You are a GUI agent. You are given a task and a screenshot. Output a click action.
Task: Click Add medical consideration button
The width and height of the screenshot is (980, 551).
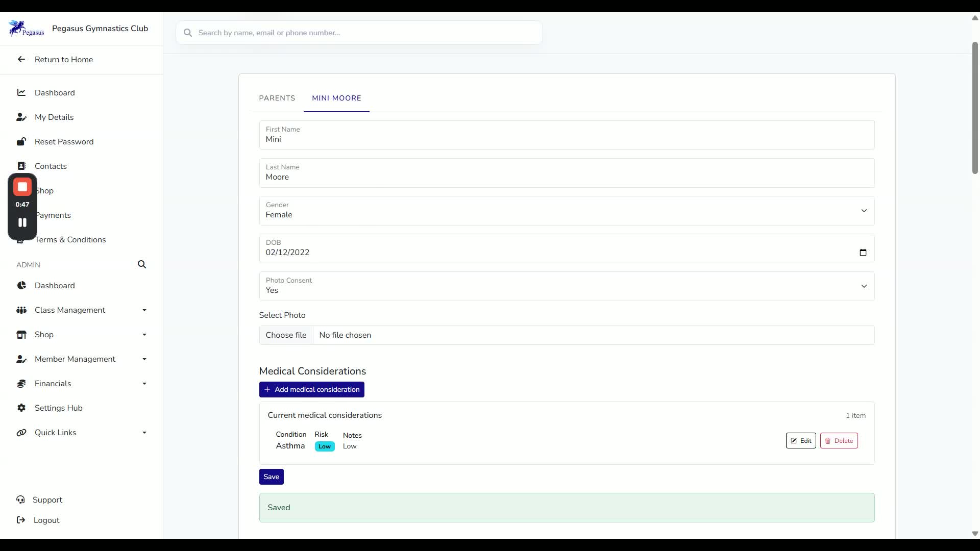(312, 389)
